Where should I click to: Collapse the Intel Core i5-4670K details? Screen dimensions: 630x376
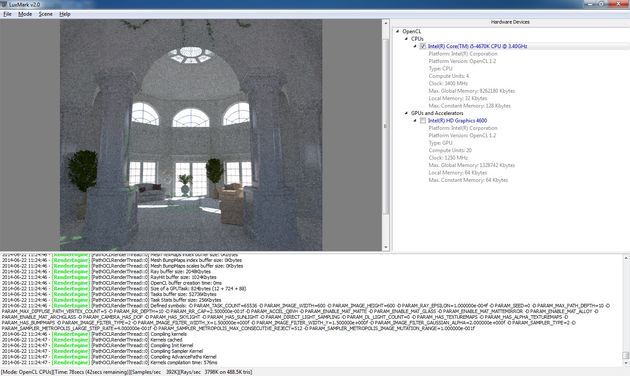tap(415, 46)
